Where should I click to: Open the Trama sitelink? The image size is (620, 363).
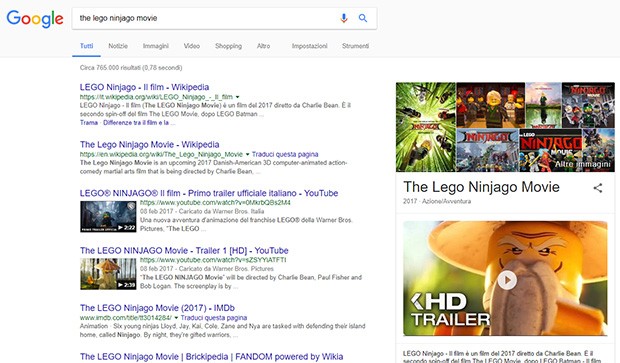tap(89, 123)
